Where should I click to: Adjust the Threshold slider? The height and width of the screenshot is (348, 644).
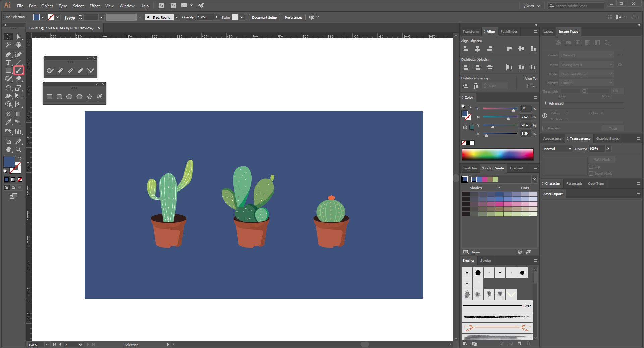[x=584, y=91]
